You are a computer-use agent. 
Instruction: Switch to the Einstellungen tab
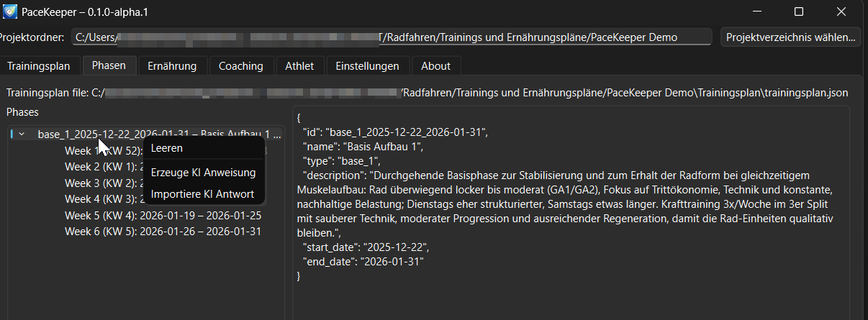(367, 66)
